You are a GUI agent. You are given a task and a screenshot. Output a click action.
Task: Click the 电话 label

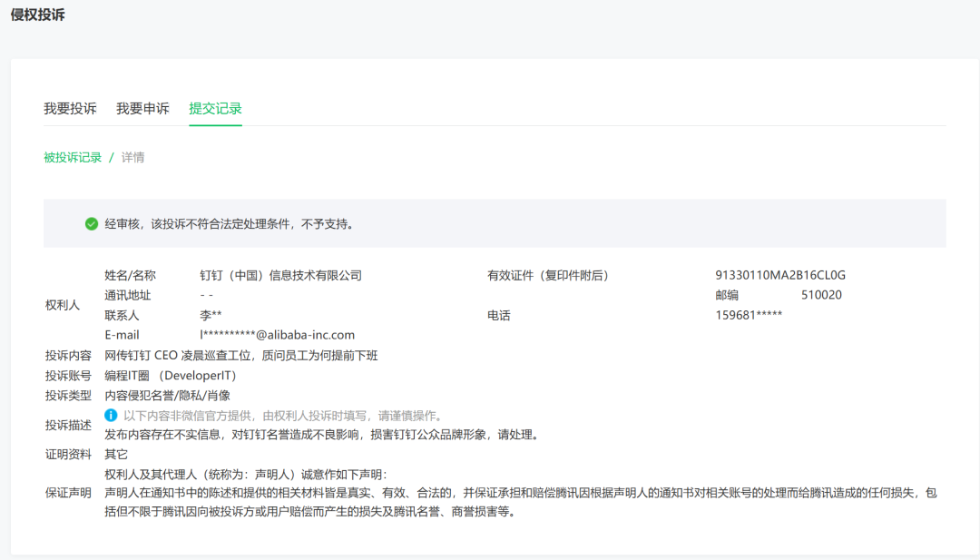(x=499, y=316)
